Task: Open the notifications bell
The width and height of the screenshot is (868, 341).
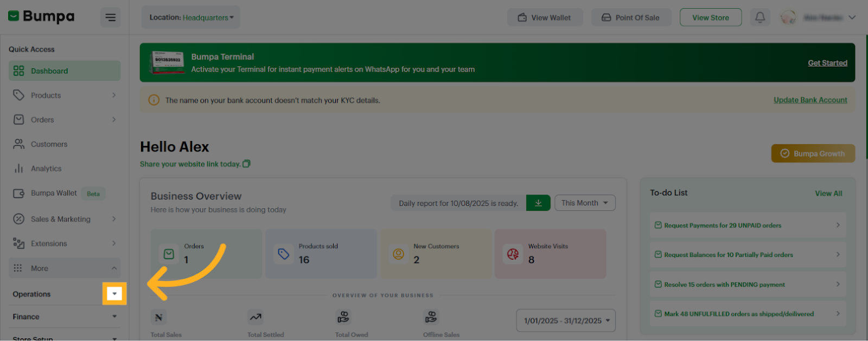Action: tap(760, 17)
